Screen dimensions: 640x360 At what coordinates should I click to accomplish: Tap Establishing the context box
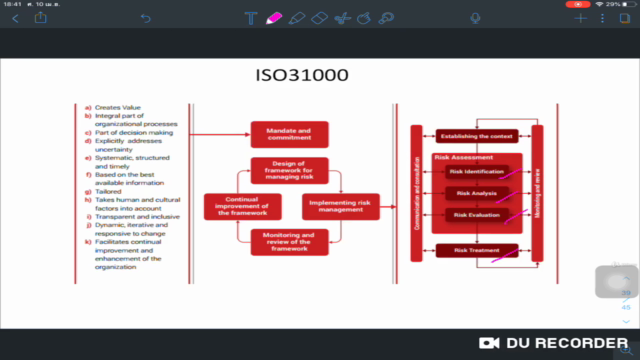click(477, 136)
